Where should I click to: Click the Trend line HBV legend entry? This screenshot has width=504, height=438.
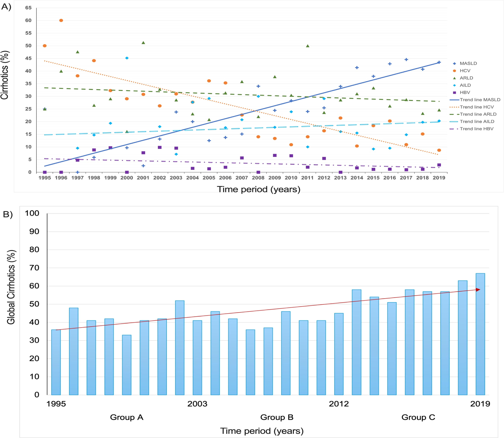pyautogui.click(x=476, y=129)
